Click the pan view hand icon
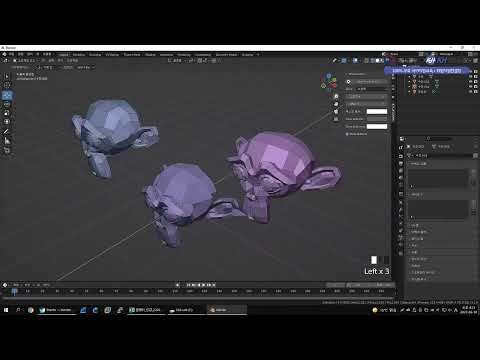Screen dimensions: 480x360 click(336, 104)
